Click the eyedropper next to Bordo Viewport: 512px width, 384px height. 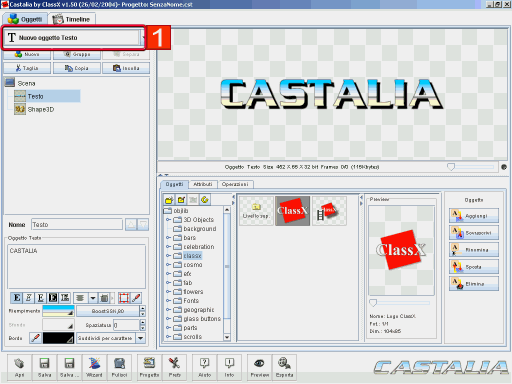coord(35,338)
